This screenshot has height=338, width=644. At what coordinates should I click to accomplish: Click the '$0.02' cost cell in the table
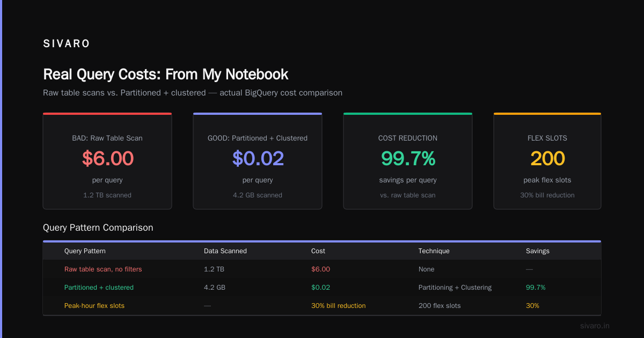[x=320, y=288]
